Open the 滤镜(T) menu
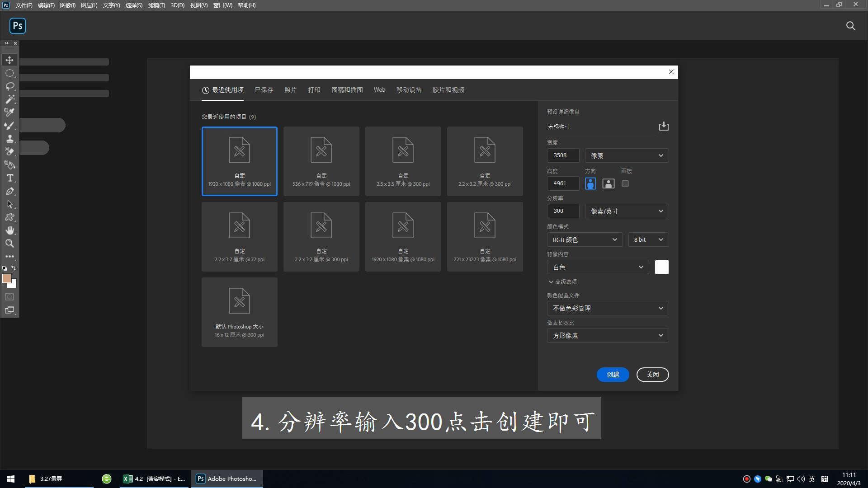The width and height of the screenshot is (868, 488). click(x=156, y=5)
